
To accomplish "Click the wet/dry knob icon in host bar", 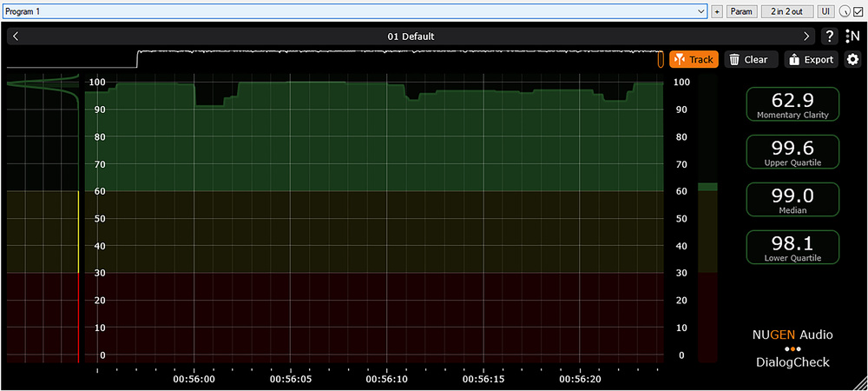I will (845, 11).
